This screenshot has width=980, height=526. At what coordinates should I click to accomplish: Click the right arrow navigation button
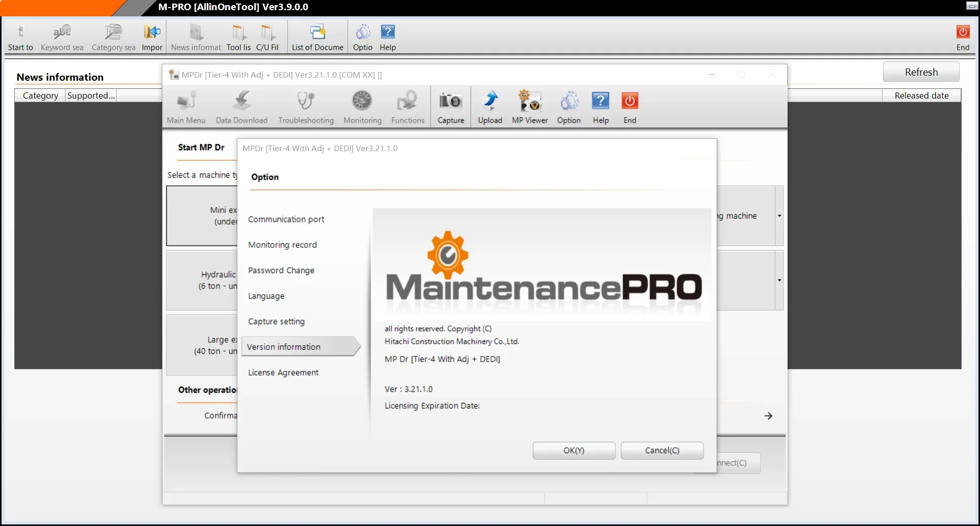click(x=768, y=415)
